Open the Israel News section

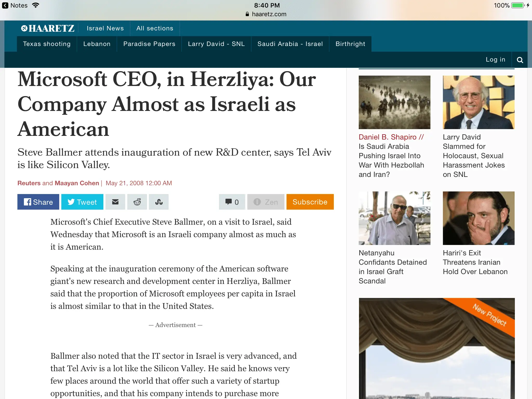pyautogui.click(x=105, y=28)
